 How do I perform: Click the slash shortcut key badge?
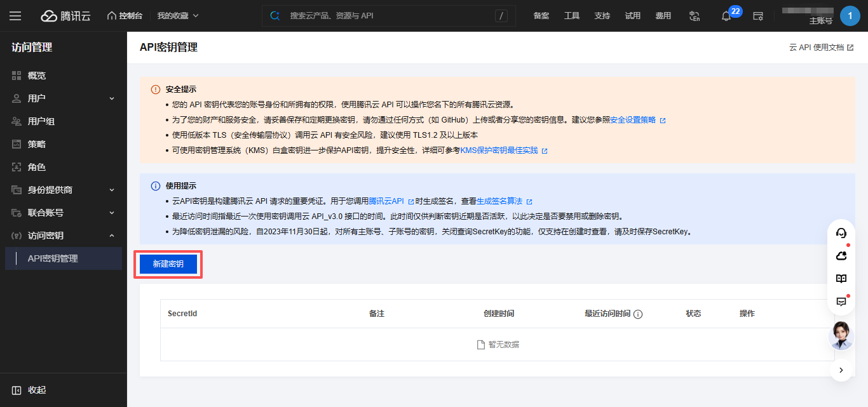[x=501, y=16]
